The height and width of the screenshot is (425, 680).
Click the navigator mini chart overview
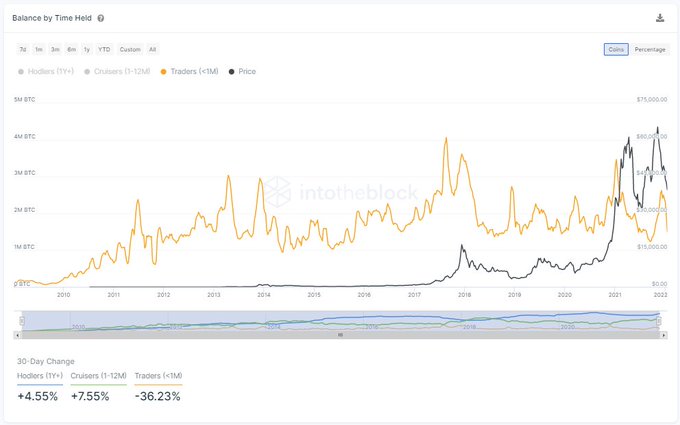(340, 321)
